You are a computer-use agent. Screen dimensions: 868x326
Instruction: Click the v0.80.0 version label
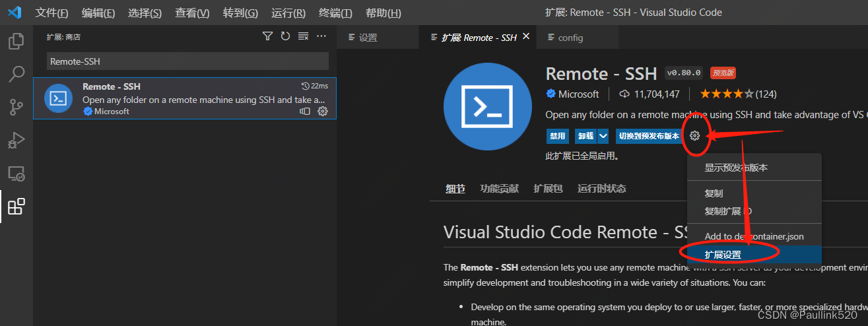pyautogui.click(x=684, y=73)
